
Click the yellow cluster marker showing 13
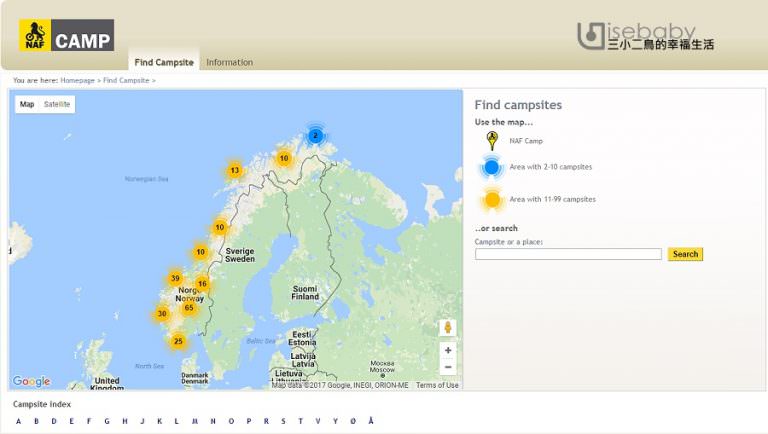pos(234,170)
